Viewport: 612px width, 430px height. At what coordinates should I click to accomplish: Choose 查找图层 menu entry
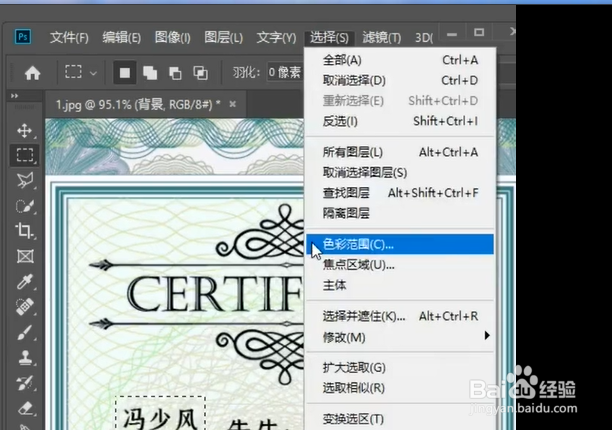(x=400, y=193)
